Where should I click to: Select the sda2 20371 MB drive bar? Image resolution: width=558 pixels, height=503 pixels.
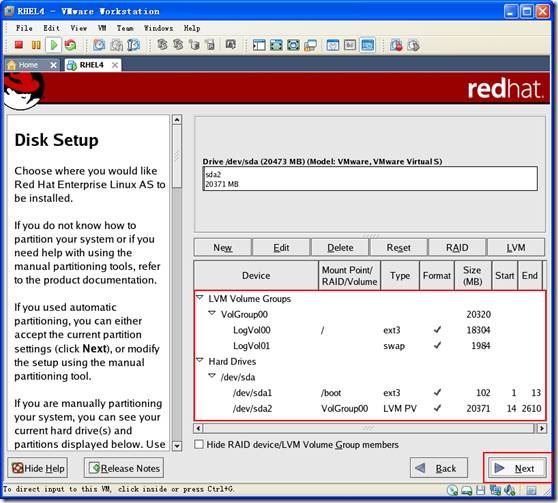(x=370, y=179)
